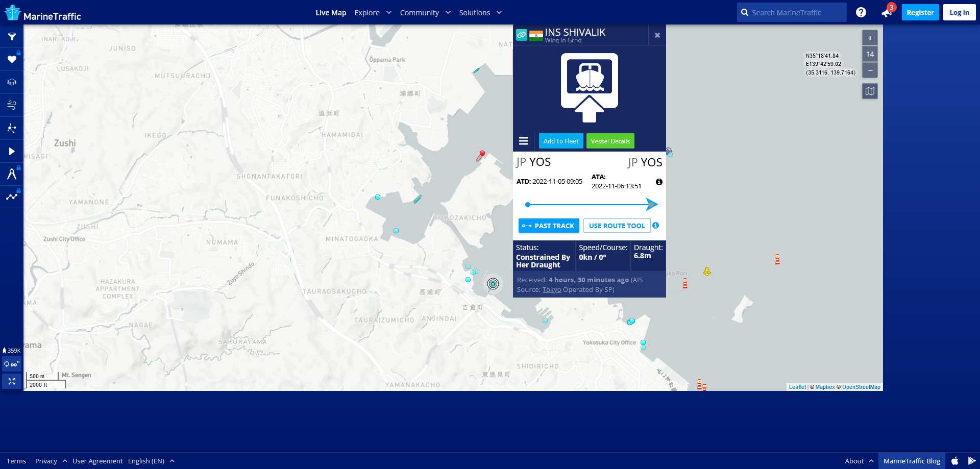Open the Community menu

(x=419, y=13)
